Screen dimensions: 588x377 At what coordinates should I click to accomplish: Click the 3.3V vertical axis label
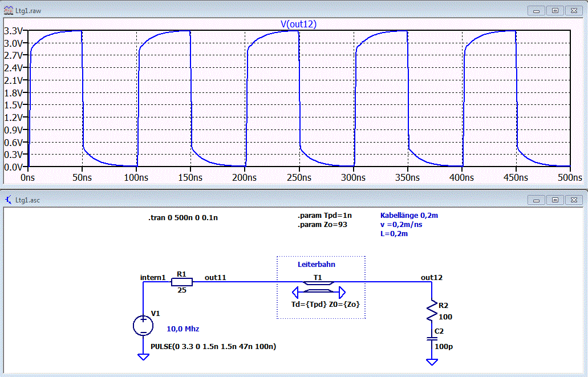pos(14,31)
